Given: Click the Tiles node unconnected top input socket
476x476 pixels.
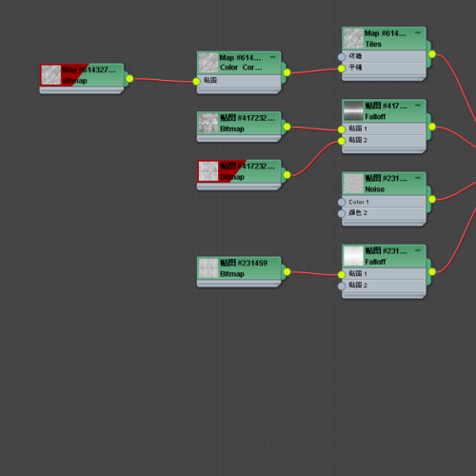Looking at the screenshot, I should (x=342, y=57).
